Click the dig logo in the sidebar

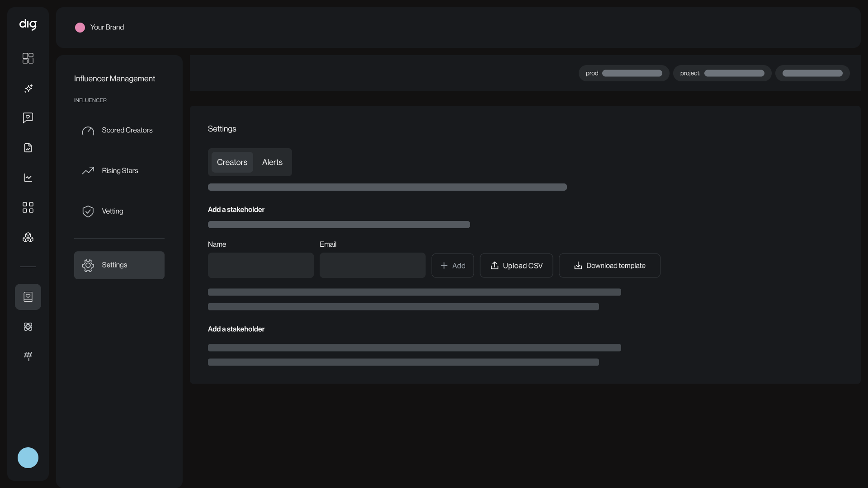[x=28, y=24]
